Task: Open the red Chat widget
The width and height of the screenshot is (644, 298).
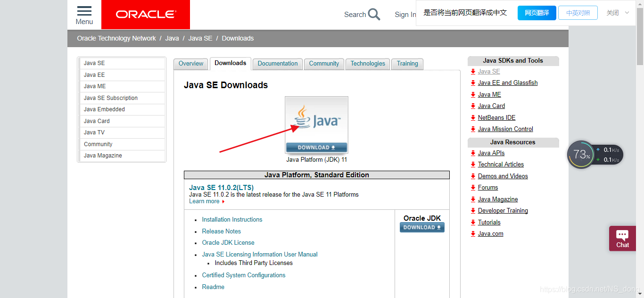Action: [x=622, y=239]
